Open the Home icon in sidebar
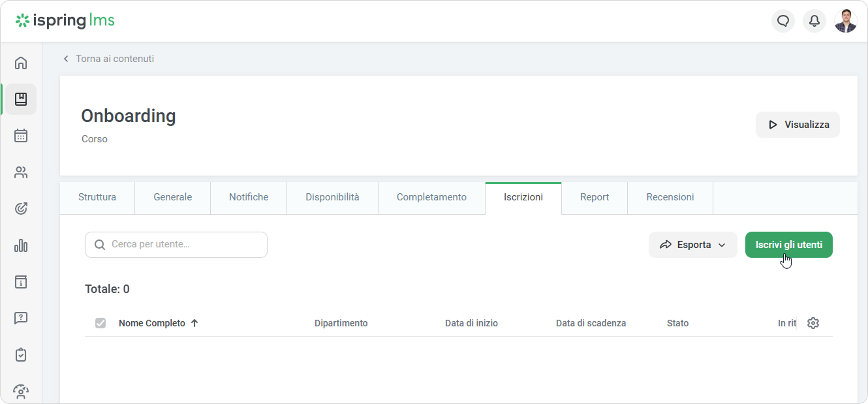 (21, 63)
